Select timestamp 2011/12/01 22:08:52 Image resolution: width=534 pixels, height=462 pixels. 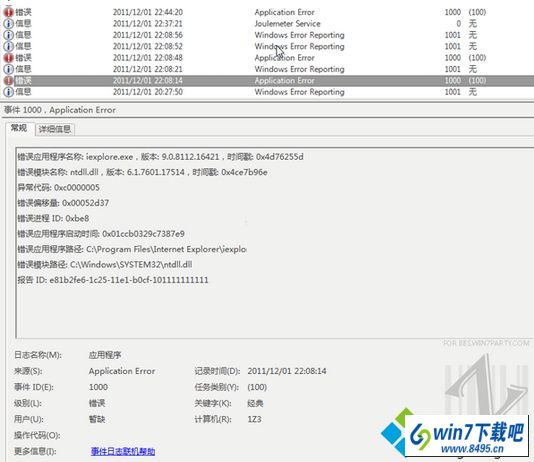click(x=148, y=46)
